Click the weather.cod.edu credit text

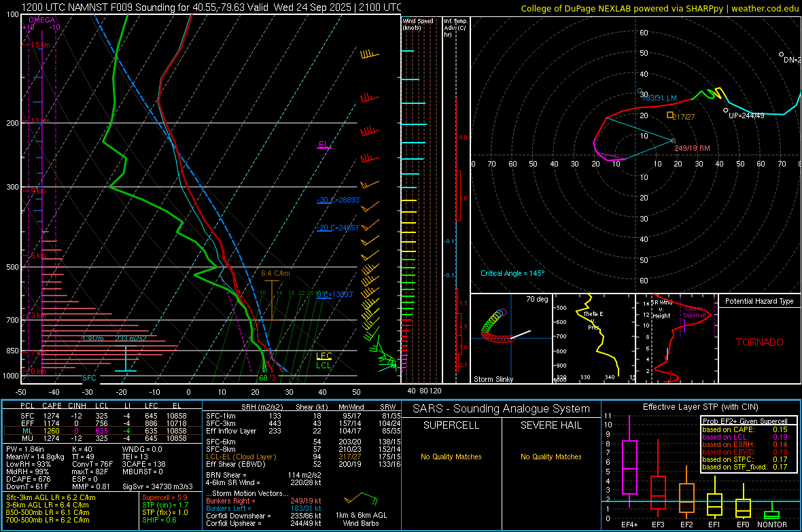coord(765,8)
